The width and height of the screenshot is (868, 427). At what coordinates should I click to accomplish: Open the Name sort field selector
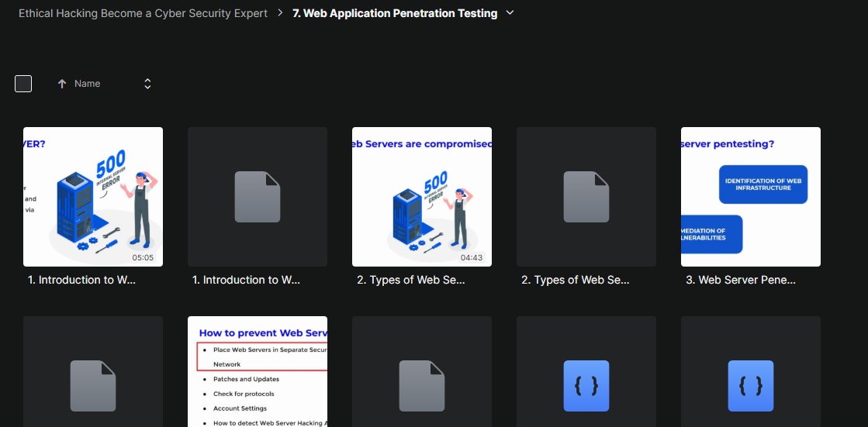pyautogui.click(x=147, y=84)
